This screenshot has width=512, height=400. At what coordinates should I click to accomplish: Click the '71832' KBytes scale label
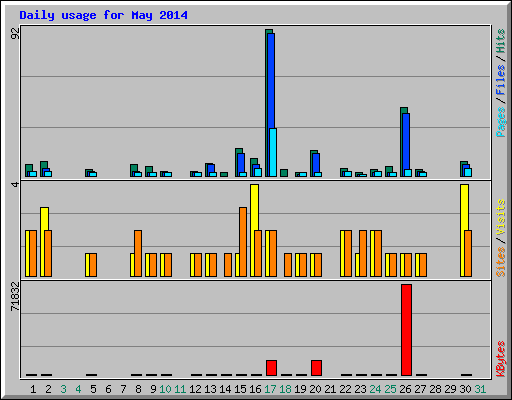point(15,297)
